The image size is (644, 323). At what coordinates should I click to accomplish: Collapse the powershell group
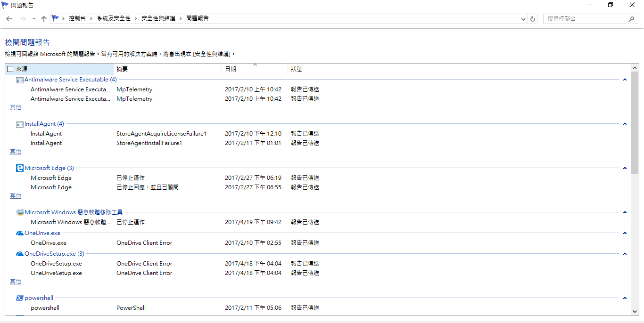(x=625, y=298)
